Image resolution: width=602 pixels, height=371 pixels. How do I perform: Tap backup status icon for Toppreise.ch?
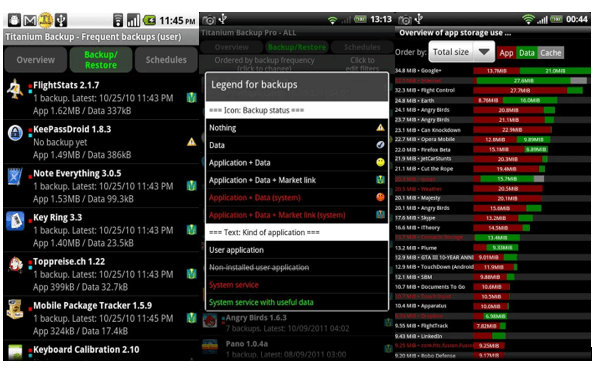pos(191,274)
